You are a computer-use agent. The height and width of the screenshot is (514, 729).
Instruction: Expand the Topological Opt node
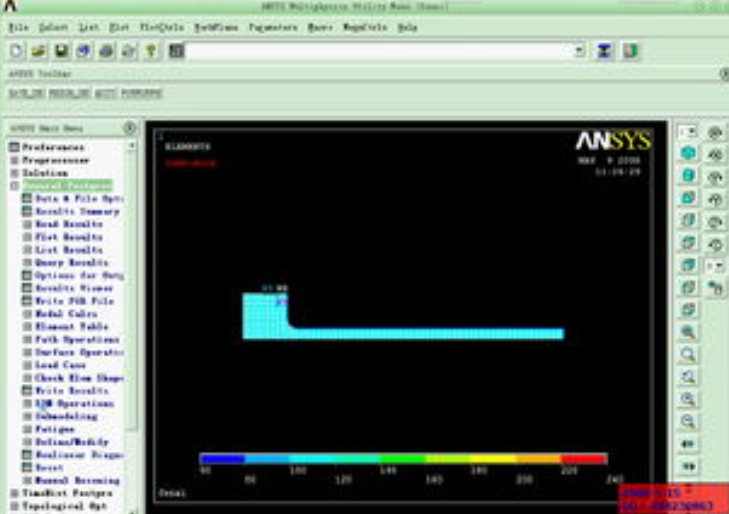[x=14, y=506]
